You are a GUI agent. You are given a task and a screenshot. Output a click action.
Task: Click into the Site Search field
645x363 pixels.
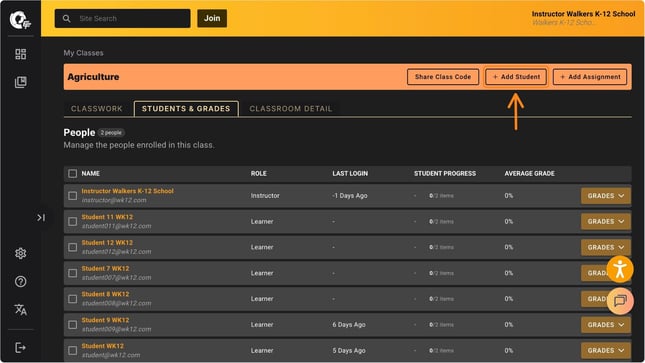click(x=123, y=19)
